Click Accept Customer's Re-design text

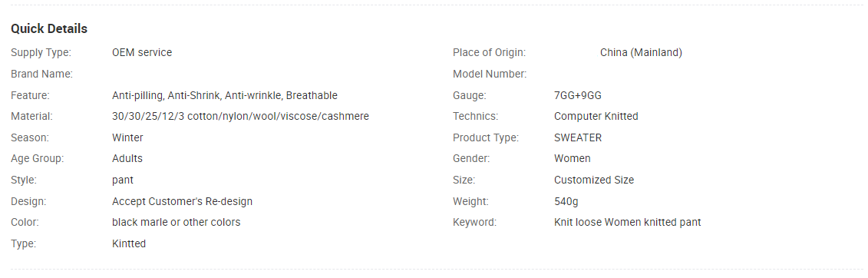click(182, 201)
